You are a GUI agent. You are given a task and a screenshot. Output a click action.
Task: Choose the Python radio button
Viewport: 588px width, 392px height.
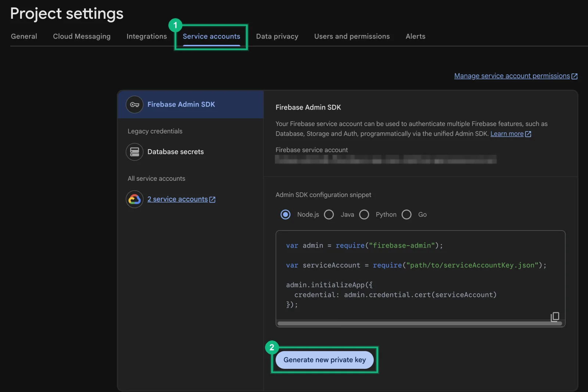coord(364,215)
